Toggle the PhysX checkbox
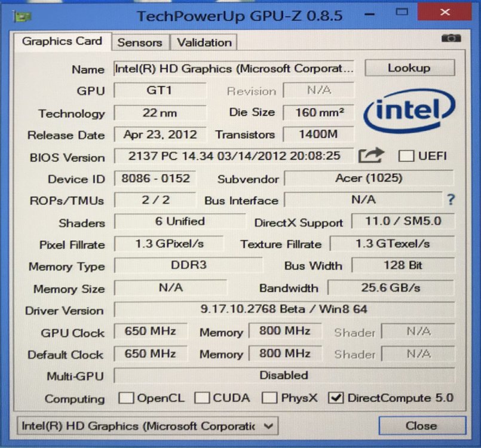The height and width of the screenshot is (448, 481). click(x=269, y=398)
